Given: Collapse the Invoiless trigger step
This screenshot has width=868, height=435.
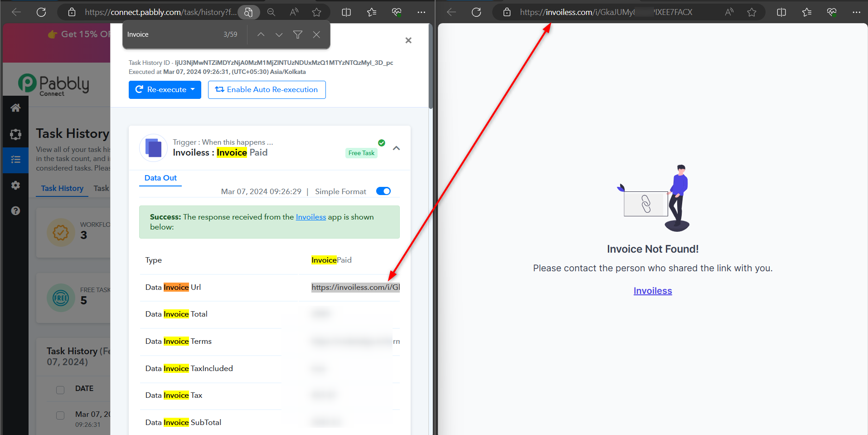Looking at the screenshot, I should [x=397, y=148].
